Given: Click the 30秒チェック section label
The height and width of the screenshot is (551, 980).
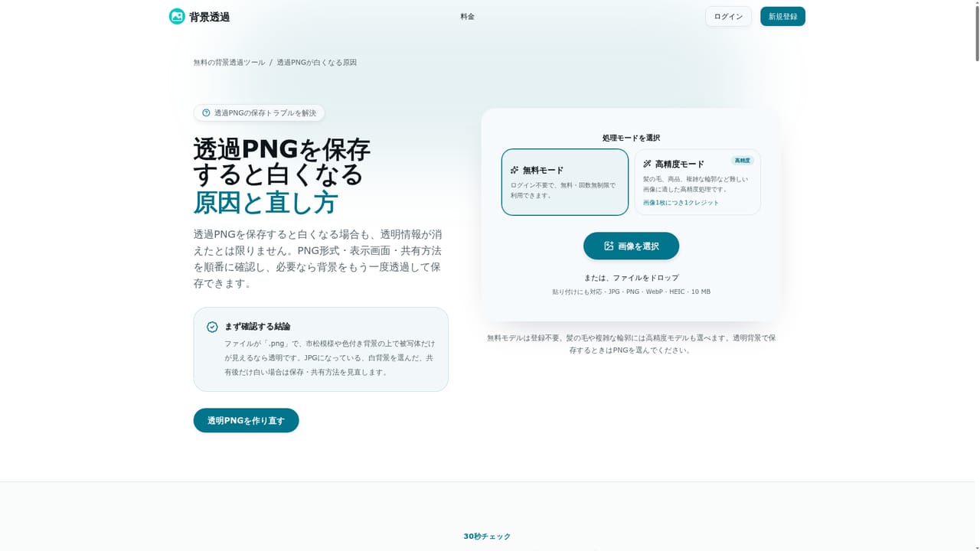Looking at the screenshot, I should click(487, 536).
